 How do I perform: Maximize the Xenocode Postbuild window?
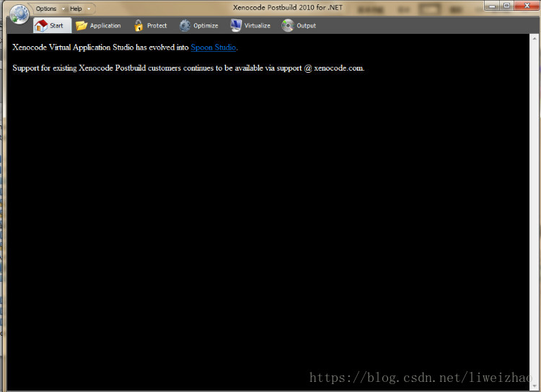click(506, 6)
